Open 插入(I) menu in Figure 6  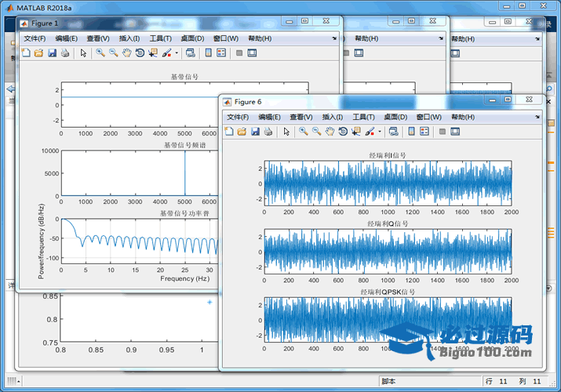(333, 117)
